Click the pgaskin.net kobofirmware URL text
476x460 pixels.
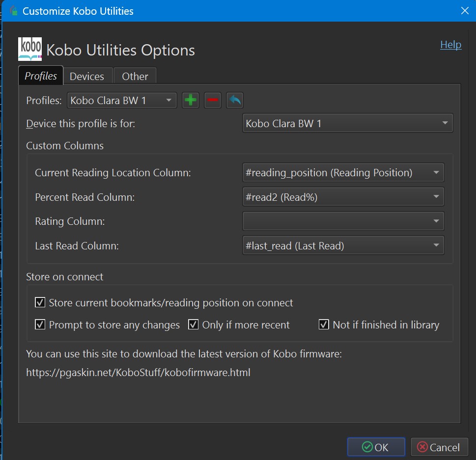[x=138, y=372]
